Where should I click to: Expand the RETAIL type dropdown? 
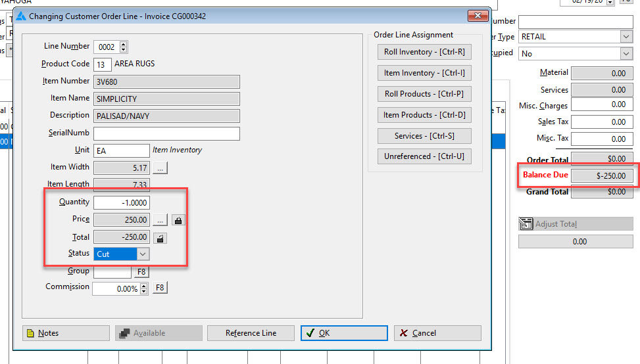626,37
